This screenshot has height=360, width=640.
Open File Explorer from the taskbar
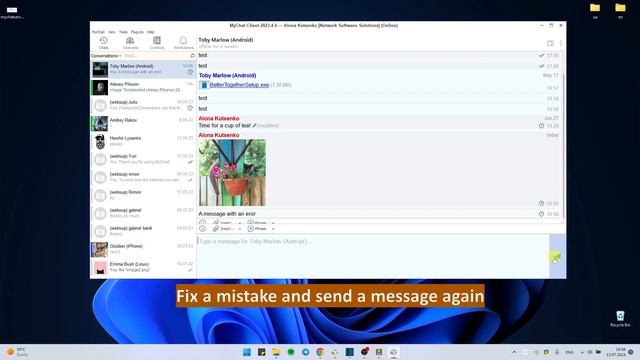[x=276, y=352]
